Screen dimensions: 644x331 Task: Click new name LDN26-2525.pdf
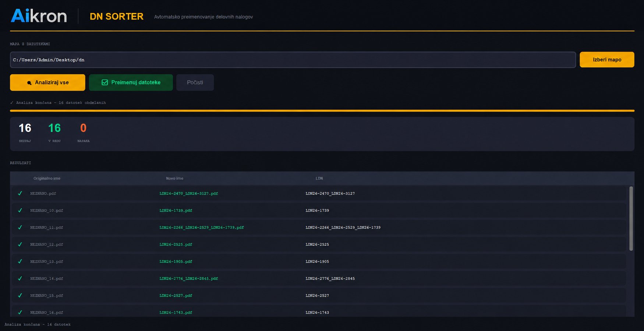click(x=176, y=244)
